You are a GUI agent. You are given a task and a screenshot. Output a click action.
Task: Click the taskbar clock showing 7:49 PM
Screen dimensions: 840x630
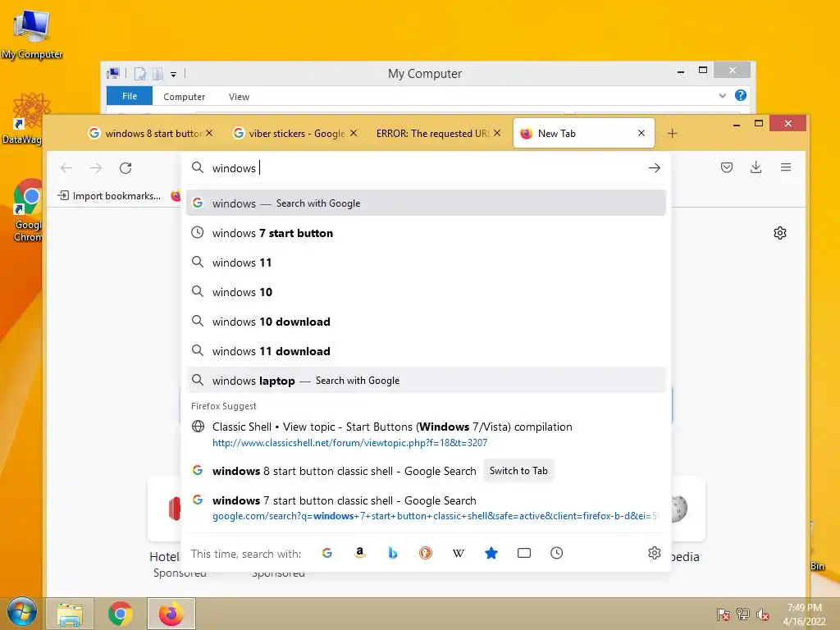coord(804,614)
